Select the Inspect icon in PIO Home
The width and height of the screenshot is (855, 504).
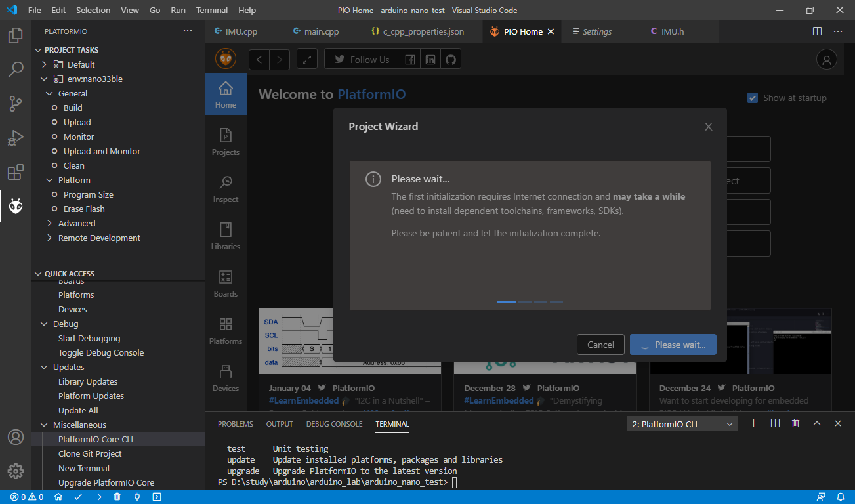[x=225, y=187]
